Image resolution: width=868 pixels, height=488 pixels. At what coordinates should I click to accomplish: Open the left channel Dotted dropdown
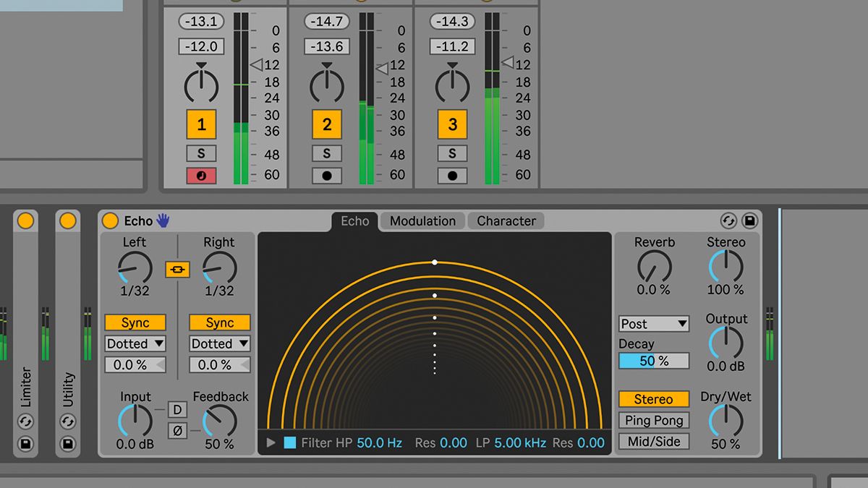pyautogui.click(x=135, y=343)
